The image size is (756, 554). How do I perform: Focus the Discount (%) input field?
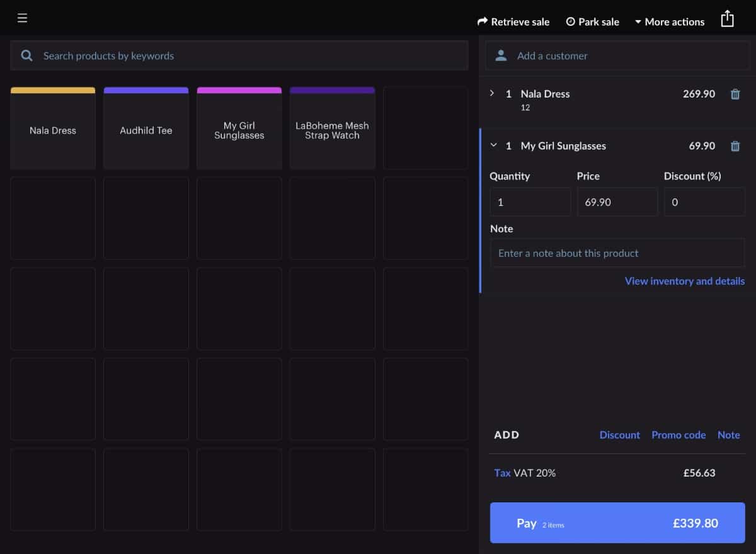(x=704, y=202)
